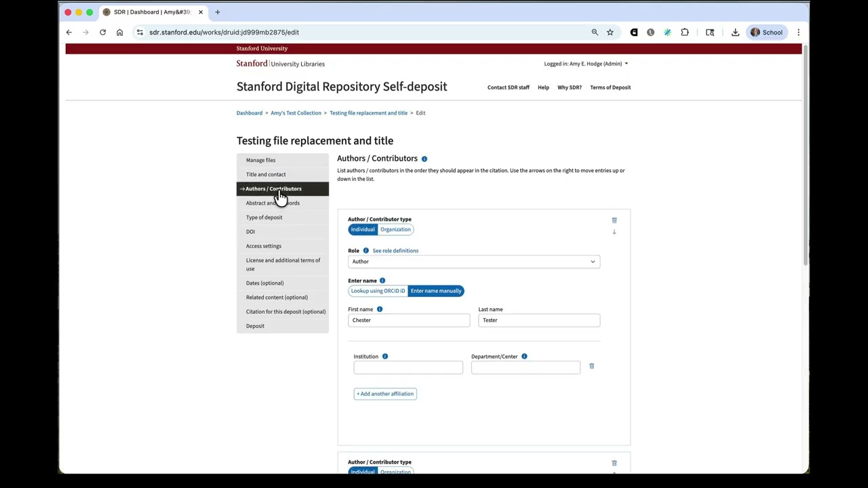Delete the second author via its trash icon
Image resolution: width=868 pixels, height=488 pixels.
614,463
